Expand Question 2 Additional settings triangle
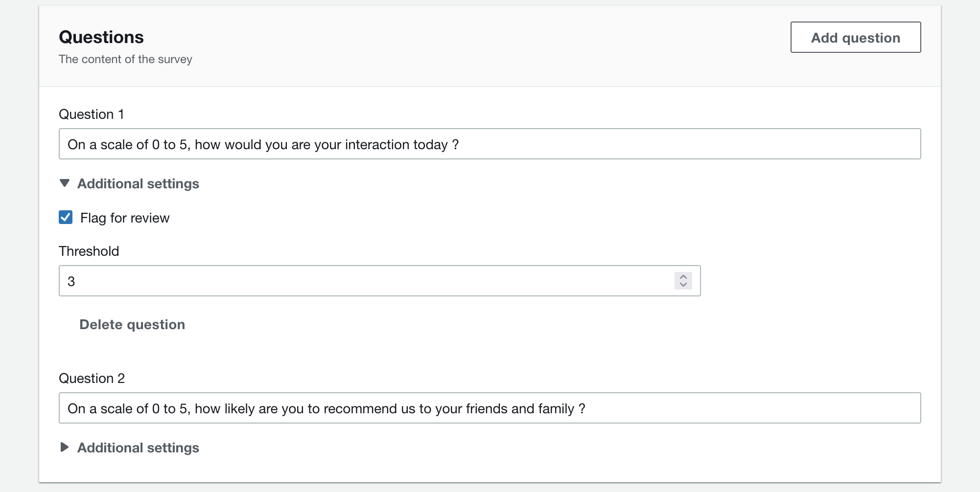This screenshot has height=492, width=980. pyautogui.click(x=64, y=447)
